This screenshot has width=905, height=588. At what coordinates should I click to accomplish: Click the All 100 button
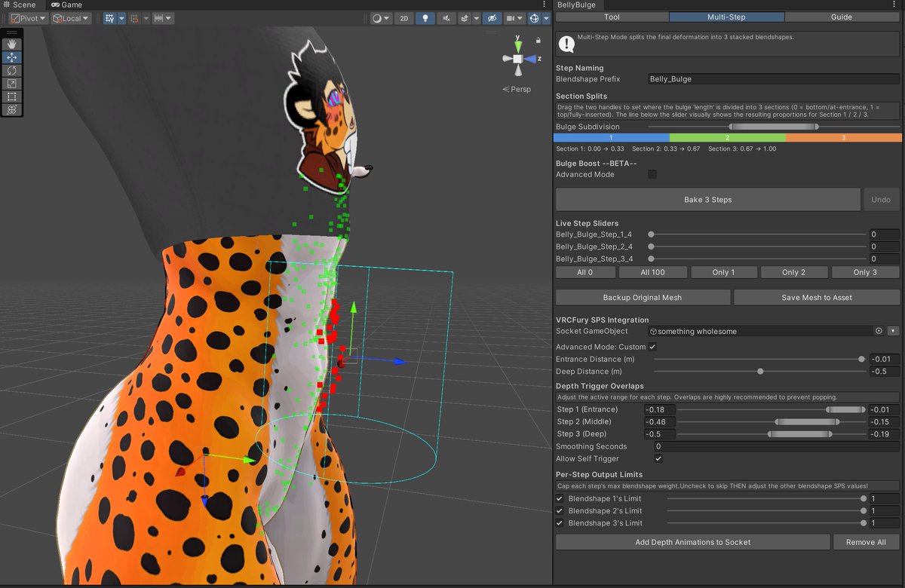653,272
